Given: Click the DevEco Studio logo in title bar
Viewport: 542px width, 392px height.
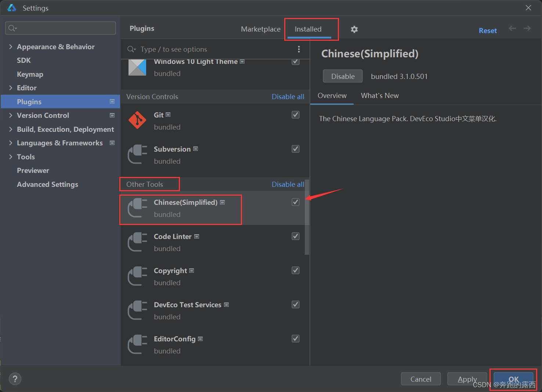Looking at the screenshot, I should point(12,8).
